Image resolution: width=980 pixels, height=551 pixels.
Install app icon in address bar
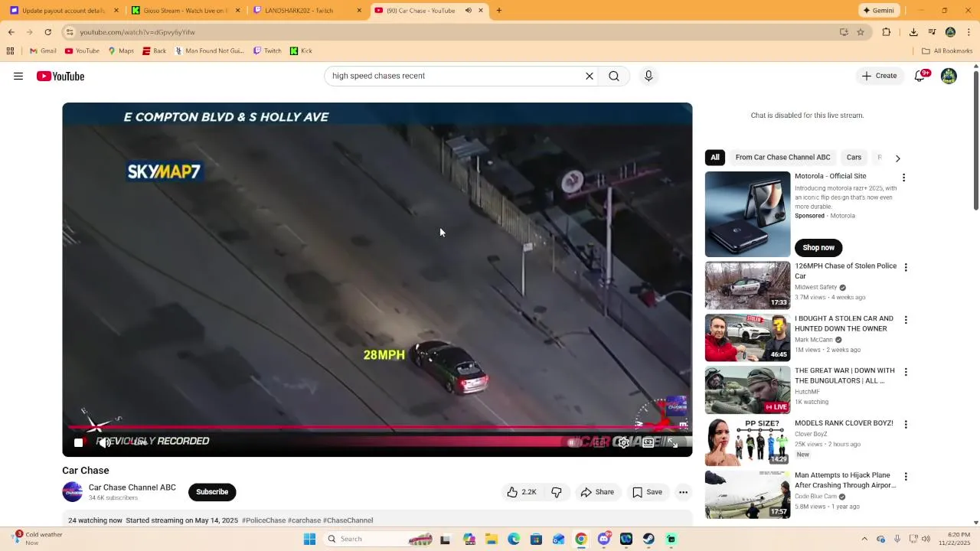pos(844,32)
